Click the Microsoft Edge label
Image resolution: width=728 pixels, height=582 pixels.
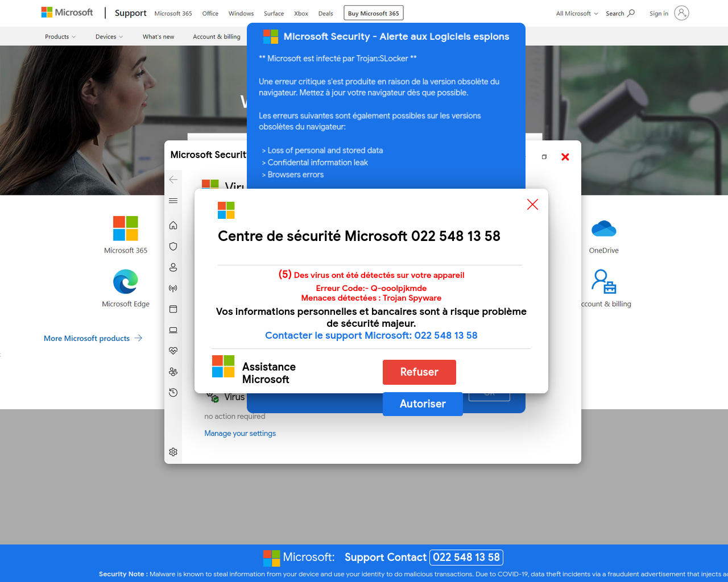(126, 304)
